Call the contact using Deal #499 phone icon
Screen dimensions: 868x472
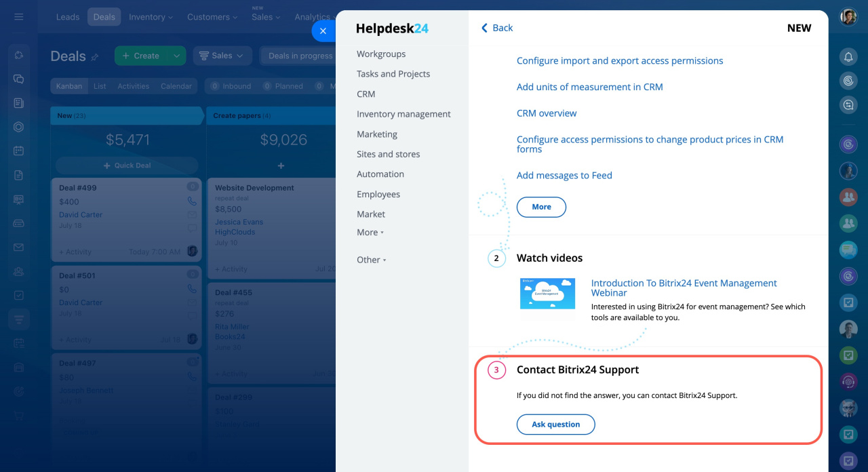click(x=192, y=201)
